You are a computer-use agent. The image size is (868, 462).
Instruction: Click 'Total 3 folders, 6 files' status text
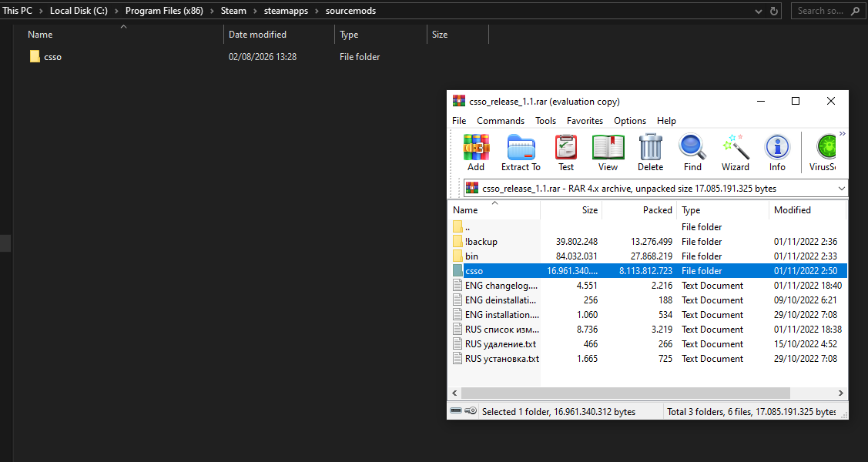point(751,411)
